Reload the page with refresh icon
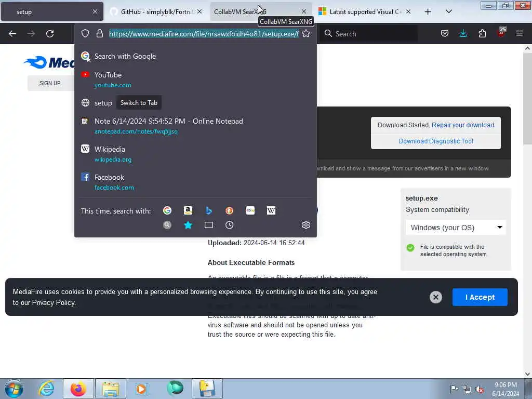This screenshot has width=532, height=399. point(50,34)
